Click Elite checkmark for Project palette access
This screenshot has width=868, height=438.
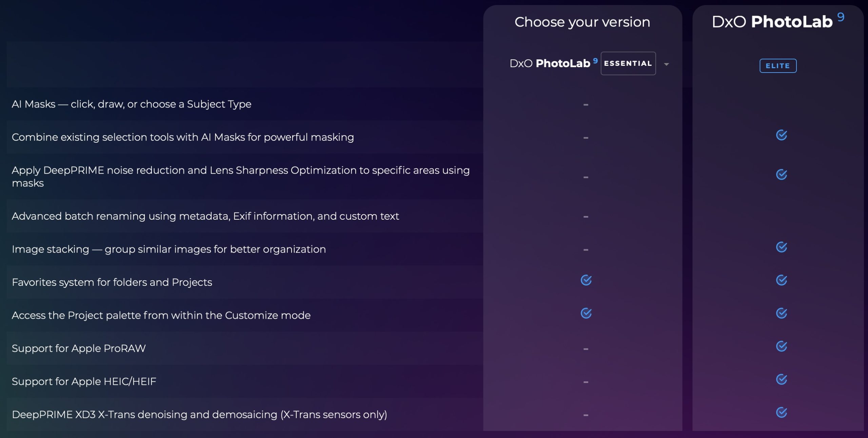(x=781, y=313)
